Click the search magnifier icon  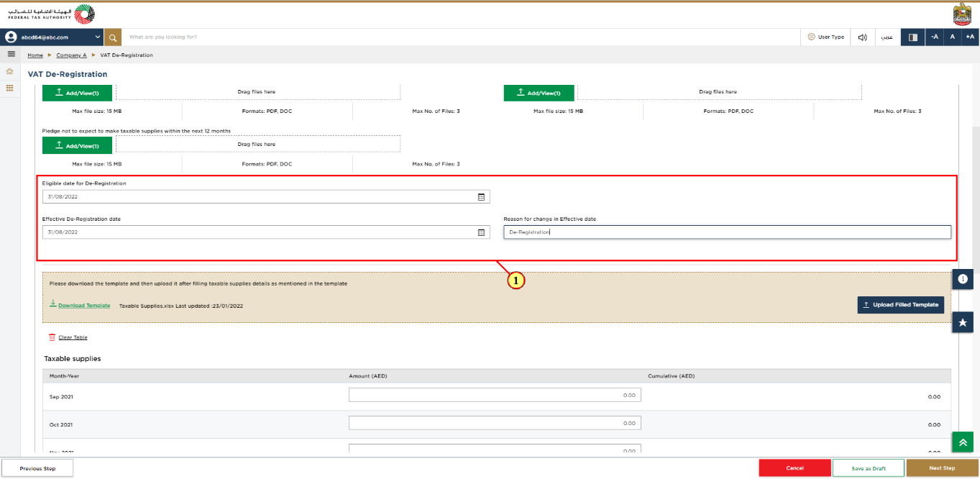pos(112,37)
